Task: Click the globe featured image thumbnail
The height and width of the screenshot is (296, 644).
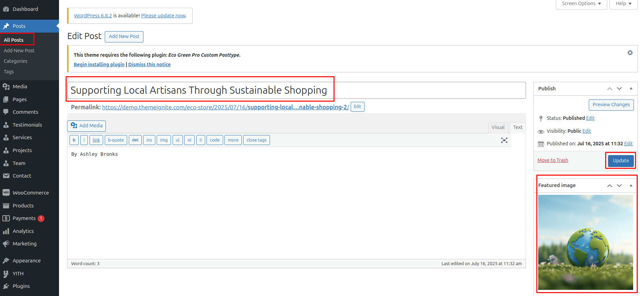Action: (x=585, y=242)
